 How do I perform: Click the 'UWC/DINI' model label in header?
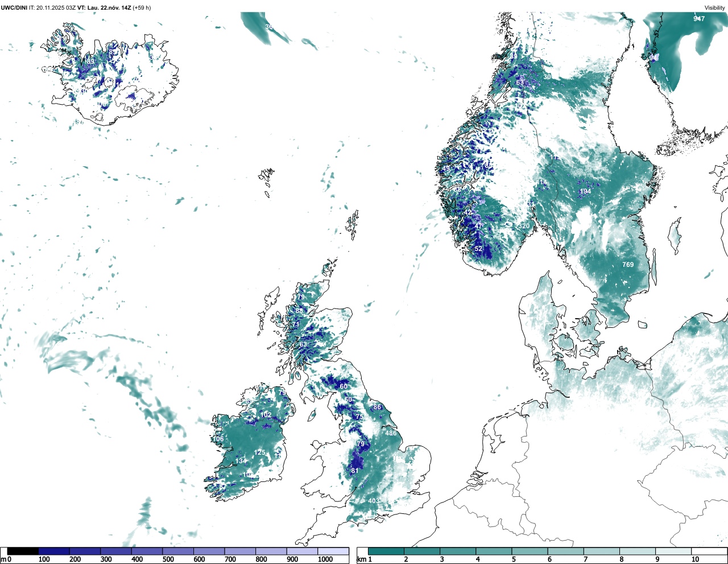[x=14, y=7]
